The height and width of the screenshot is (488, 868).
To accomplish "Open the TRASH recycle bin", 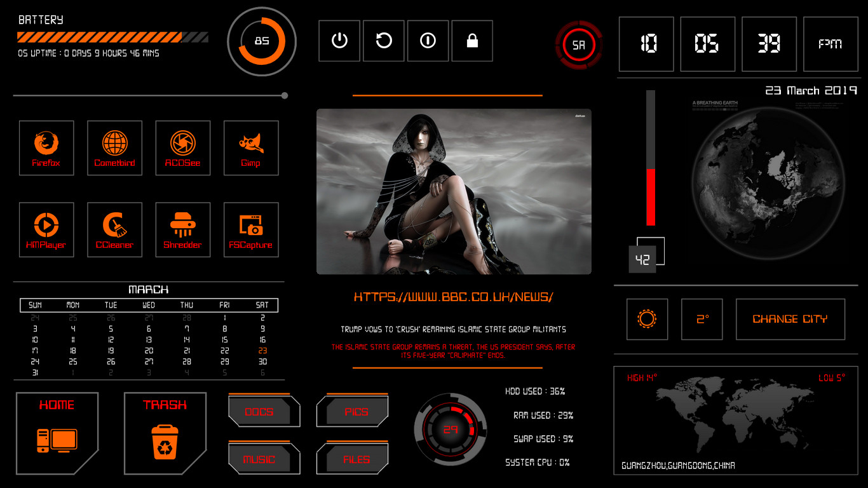I will coord(165,433).
